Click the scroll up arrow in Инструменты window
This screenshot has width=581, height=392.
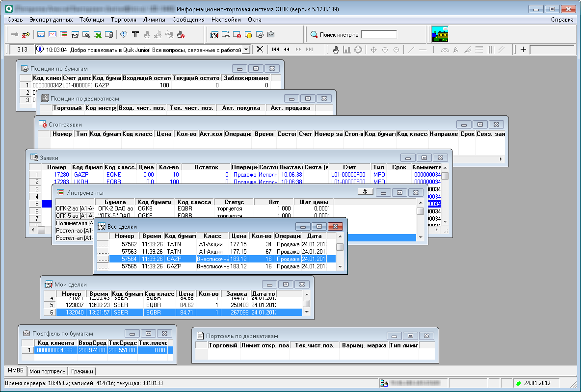(x=420, y=202)
